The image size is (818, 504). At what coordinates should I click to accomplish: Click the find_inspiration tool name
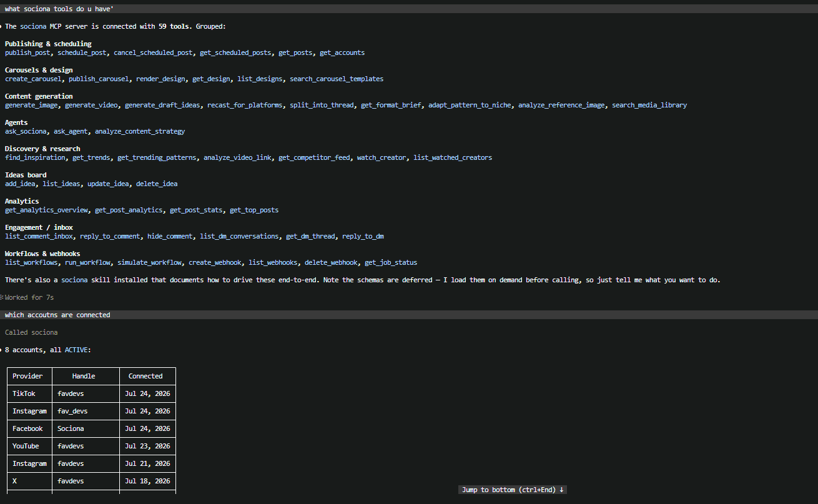click(x=35, y=157)
